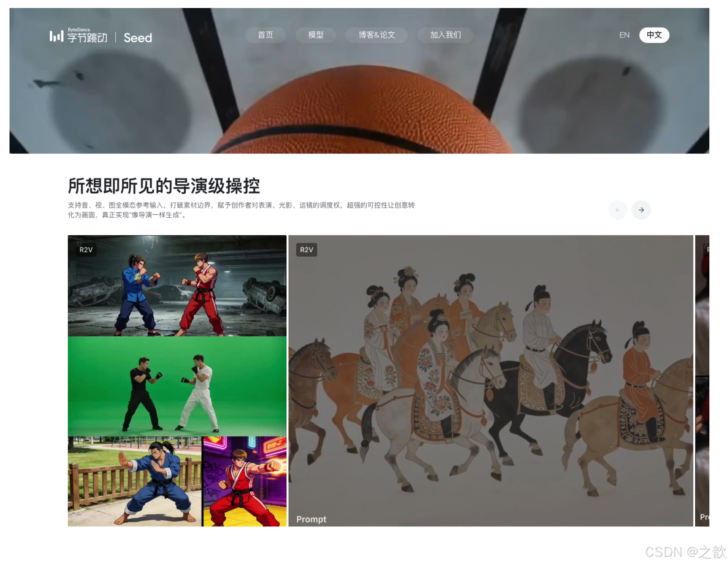
Task: Click the next arrow carousel button
Action: [x=641, y=210]
